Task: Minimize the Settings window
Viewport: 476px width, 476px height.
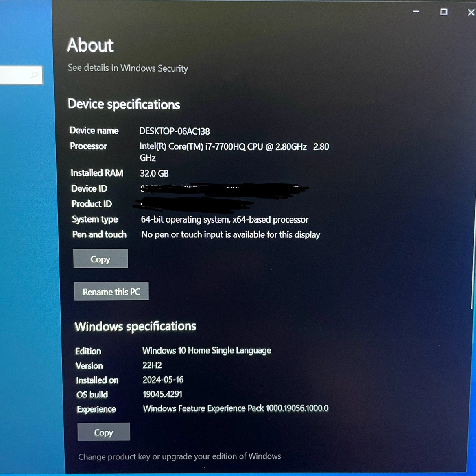Action: 416,11
